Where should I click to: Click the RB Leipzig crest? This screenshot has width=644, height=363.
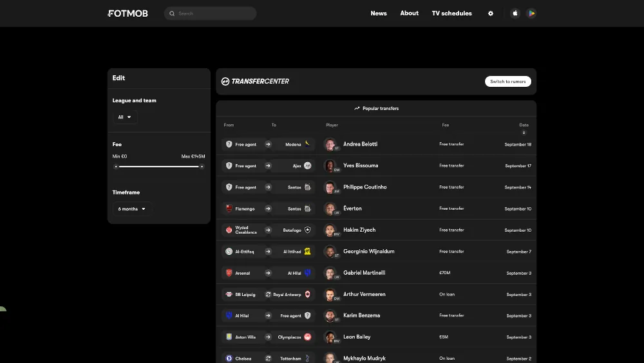229,294
